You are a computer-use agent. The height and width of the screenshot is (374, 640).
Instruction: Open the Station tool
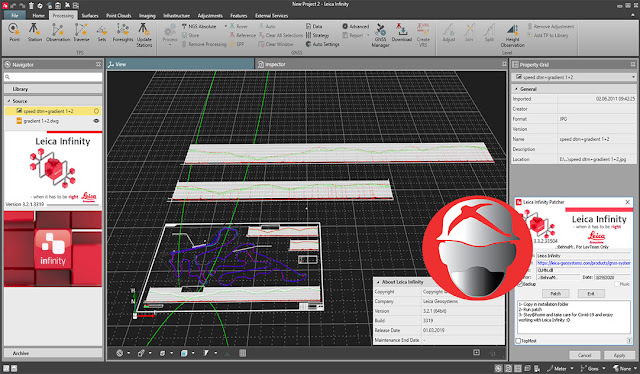pyautogui.click(x=35, y=33)
